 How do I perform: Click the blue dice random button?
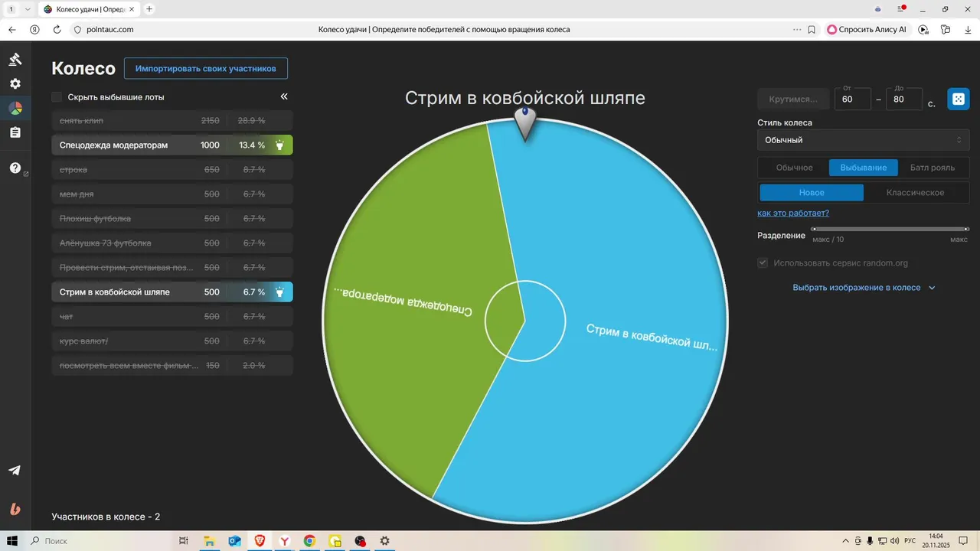pos(958,99)
